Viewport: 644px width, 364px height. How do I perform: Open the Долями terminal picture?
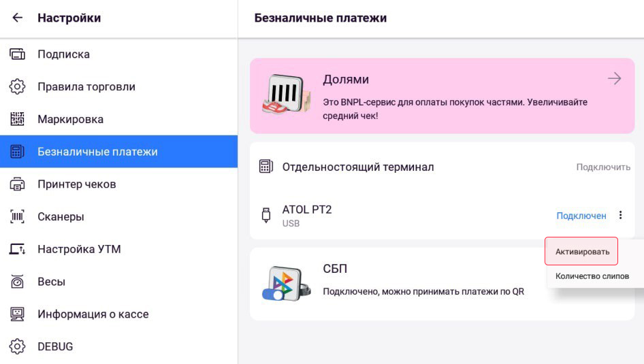tap(287, 95)
